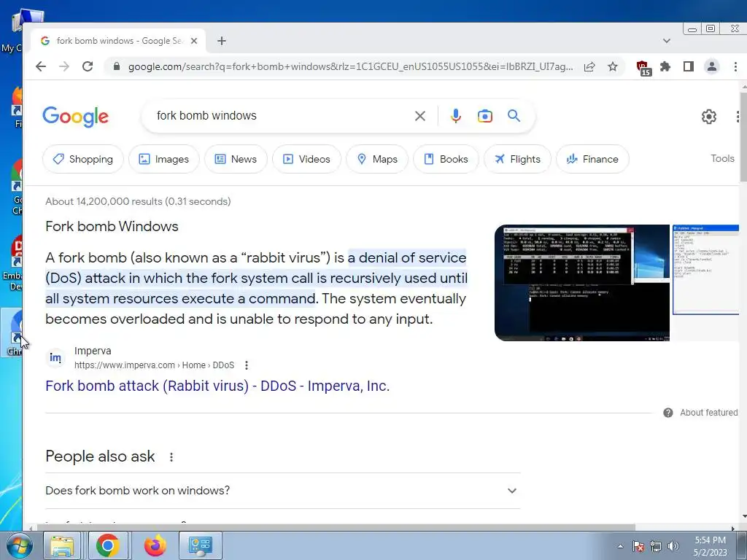
Task: Close the fork bomb windows tab
Action: point(194,41)
